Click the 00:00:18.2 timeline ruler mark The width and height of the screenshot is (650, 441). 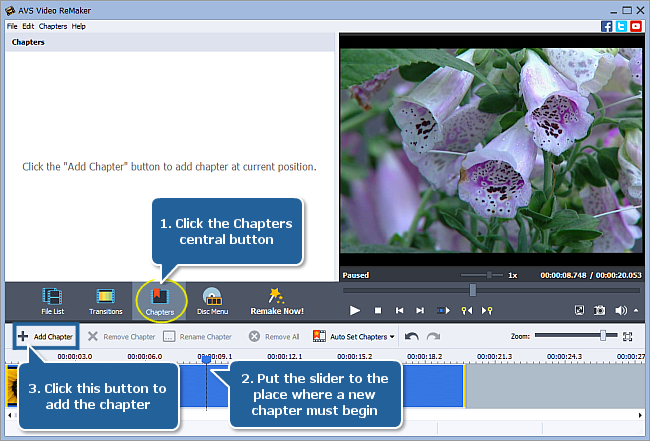coord(424,356)
